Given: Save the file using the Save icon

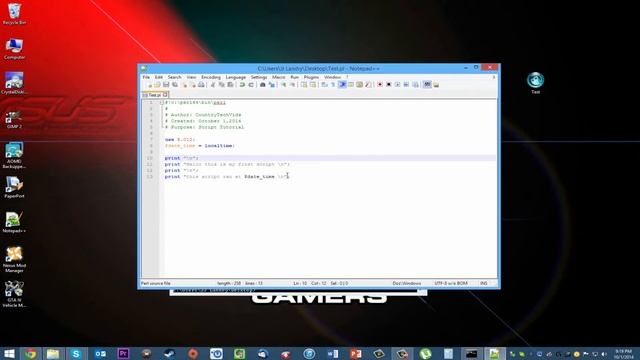Looking at the screenshot, I should (x=166, y=85).
